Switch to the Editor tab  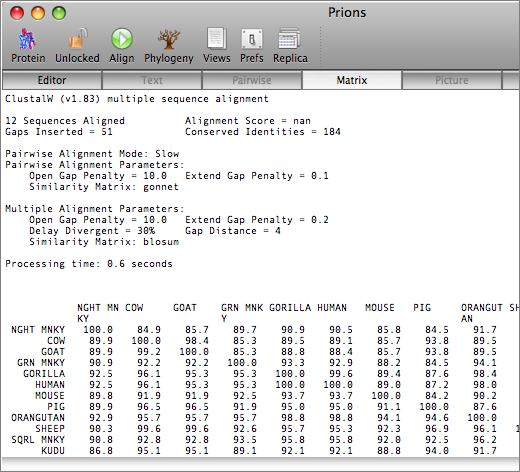[x=52, y=80]
